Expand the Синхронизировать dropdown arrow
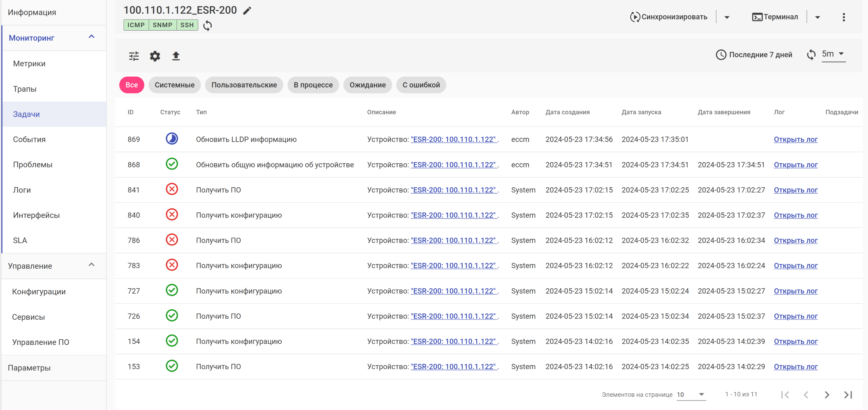The width and height of the screenshot is (868, 410). click(727, 17)
